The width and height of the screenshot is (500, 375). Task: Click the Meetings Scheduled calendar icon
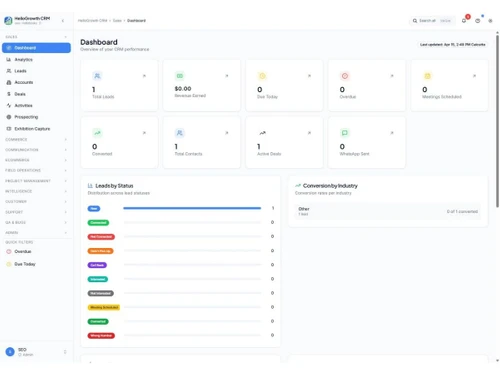pyautogui.click(x=427, y=76)
